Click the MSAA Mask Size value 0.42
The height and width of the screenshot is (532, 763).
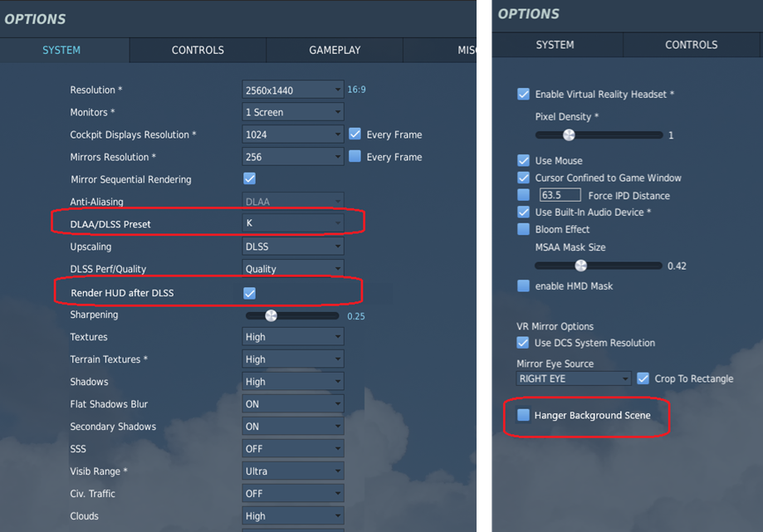[x=677, y=266]
